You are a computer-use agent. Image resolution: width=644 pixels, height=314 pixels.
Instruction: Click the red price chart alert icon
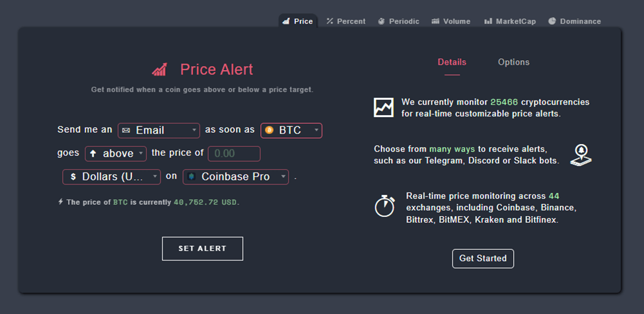click(159, 69)
